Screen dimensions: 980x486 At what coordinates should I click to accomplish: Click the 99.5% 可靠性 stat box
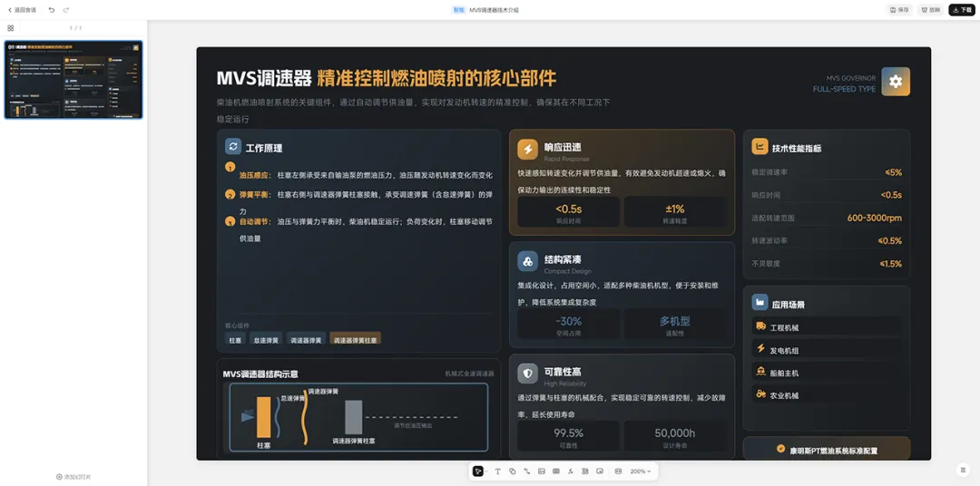point(569,436)
